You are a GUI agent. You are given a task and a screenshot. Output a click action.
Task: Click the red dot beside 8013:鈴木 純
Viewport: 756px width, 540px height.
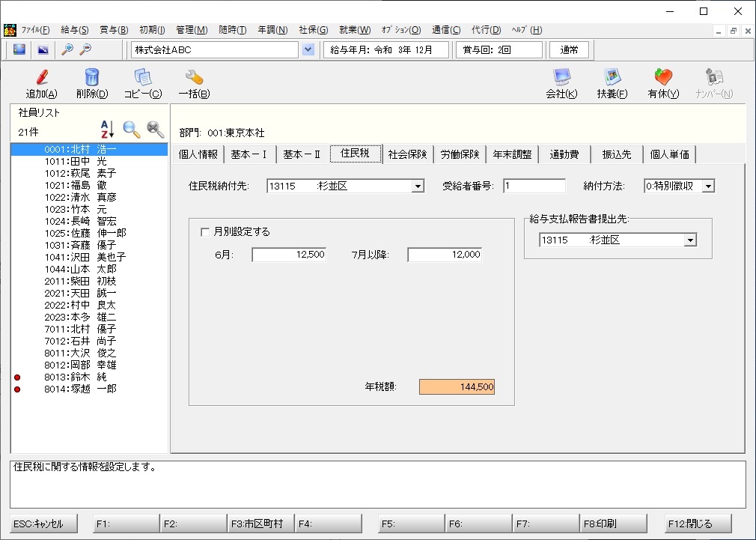[17, 377]
